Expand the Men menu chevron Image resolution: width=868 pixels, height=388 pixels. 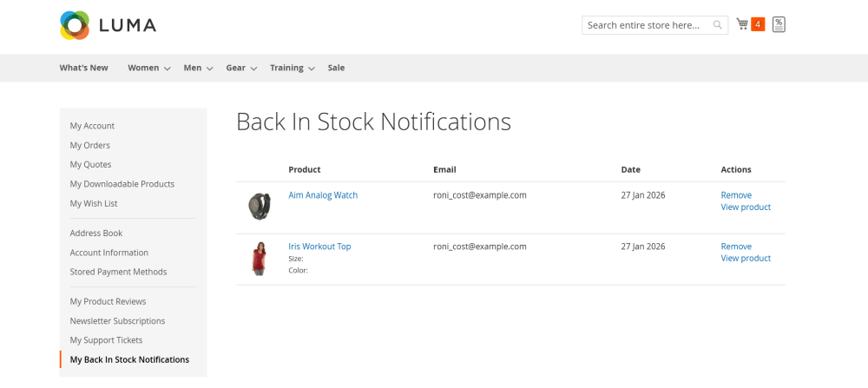[210, 69]
